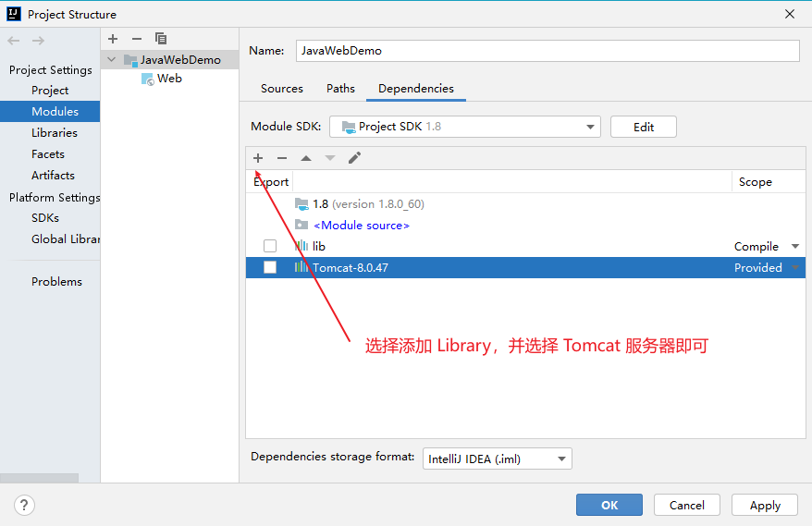Click the forward navigation arrow

38,41
